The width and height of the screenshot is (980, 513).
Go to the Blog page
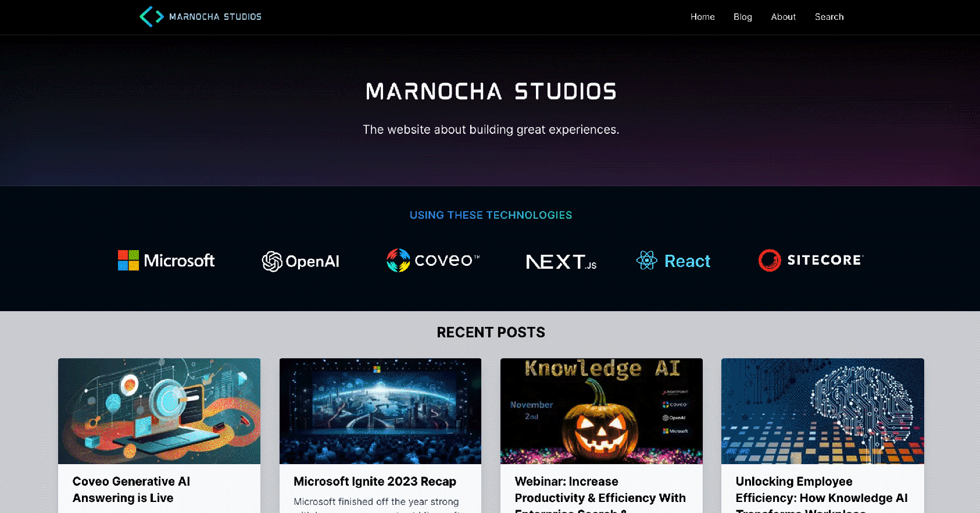(742, 17)
